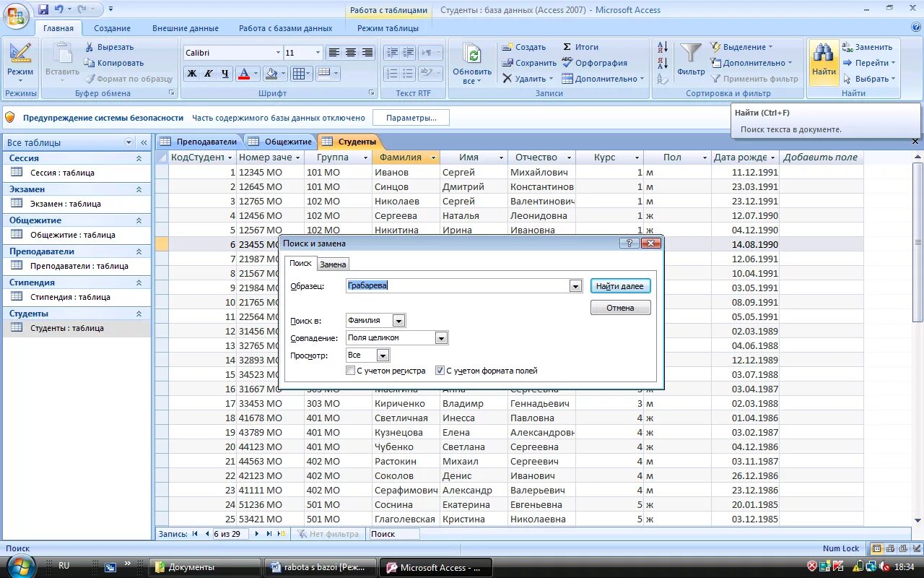This screenshot has height=578, width=924.
Task: Switch to the Создание ribbon tab
Action: pyautogui.click(x=112, y=28)
